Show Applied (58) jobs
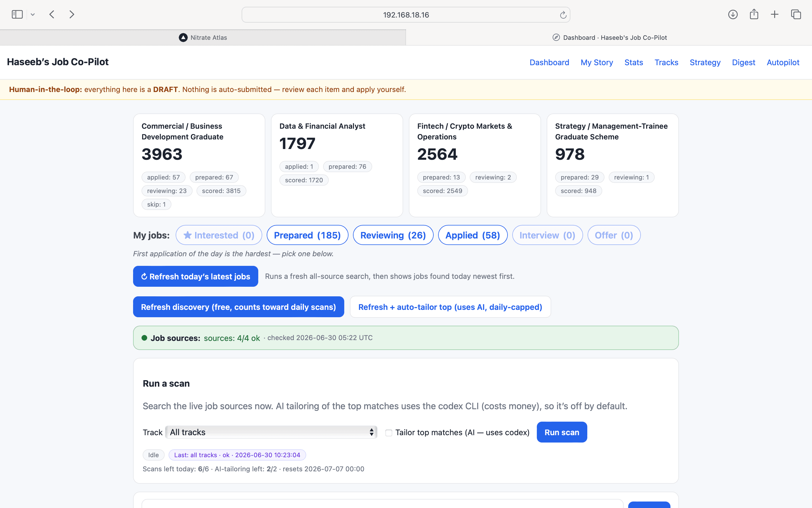 click(x=473, y=235)
